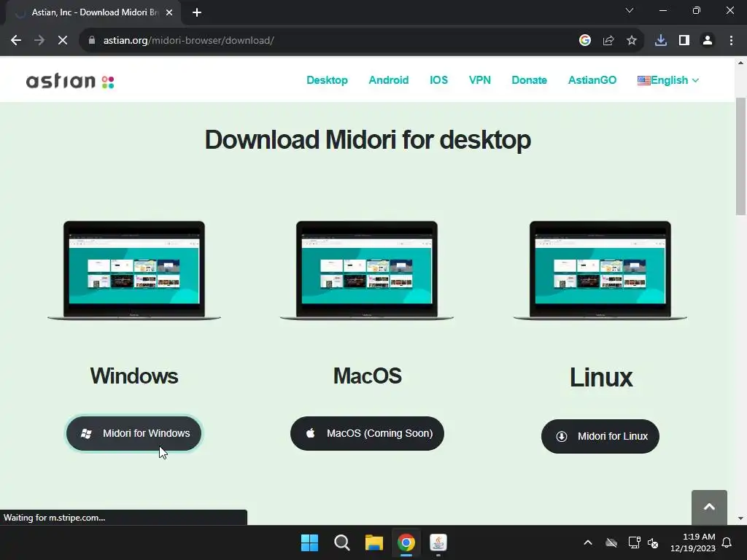Open the Desktop nav item
The width and height of the screenshot is (747, 560).
[327, 80]
